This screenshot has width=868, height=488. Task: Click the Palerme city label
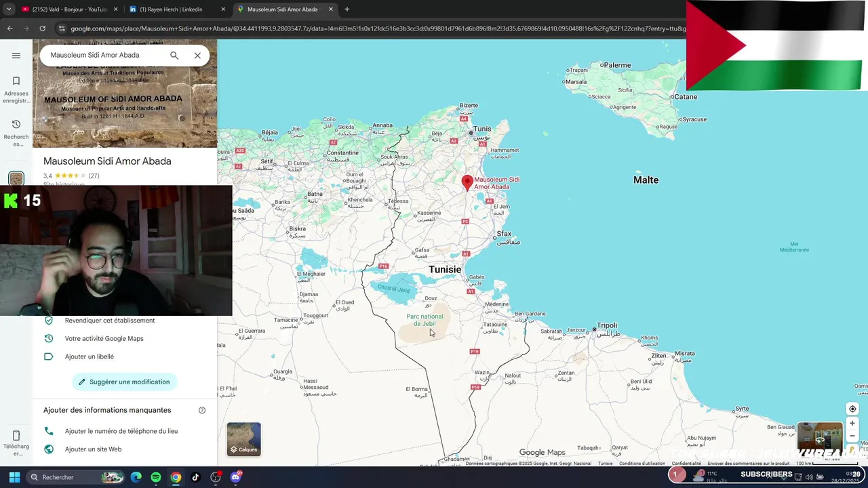[x=617, y=65]
